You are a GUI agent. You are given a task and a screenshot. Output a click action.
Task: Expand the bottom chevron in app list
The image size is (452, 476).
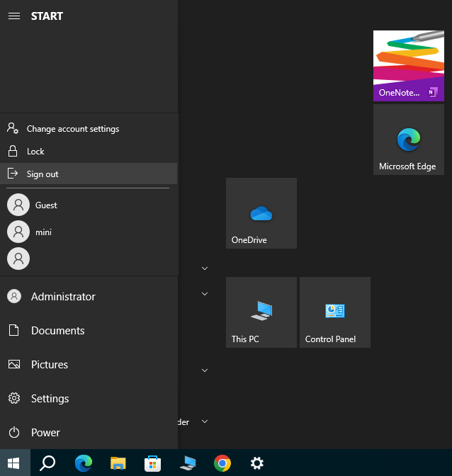point(205,421)
